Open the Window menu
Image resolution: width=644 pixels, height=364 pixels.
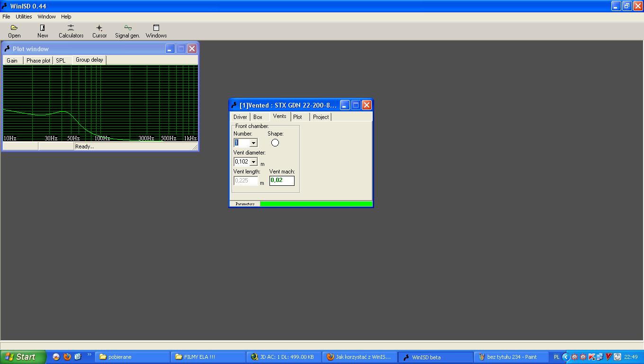pos(46,17)
